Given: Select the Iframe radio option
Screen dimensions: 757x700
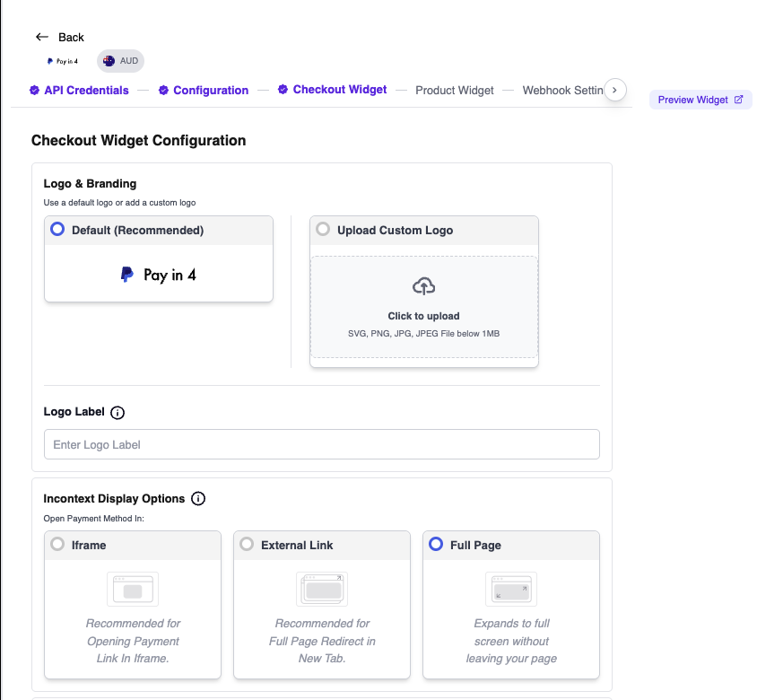Looking at the screenshot, I should (57, 544).
